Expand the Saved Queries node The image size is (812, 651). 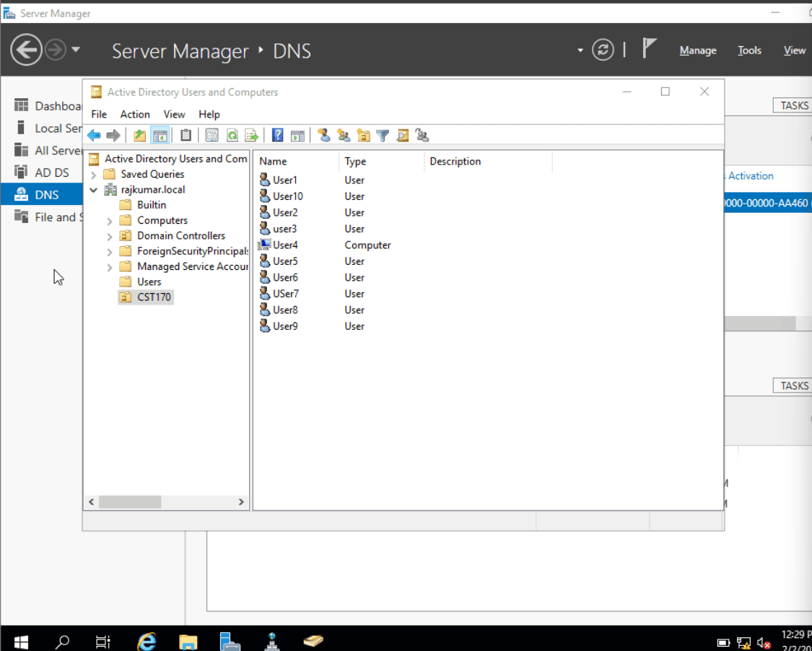pyautogui.click(x=94, y=175)
